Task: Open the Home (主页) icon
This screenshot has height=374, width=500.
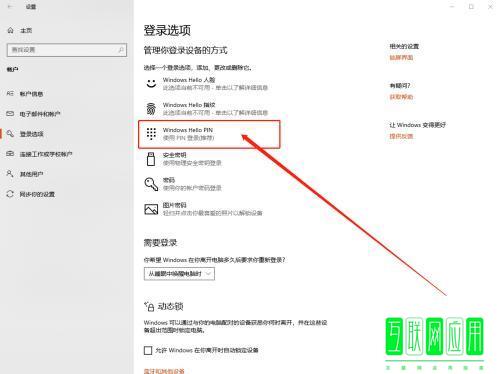Action: pos(10,30)
